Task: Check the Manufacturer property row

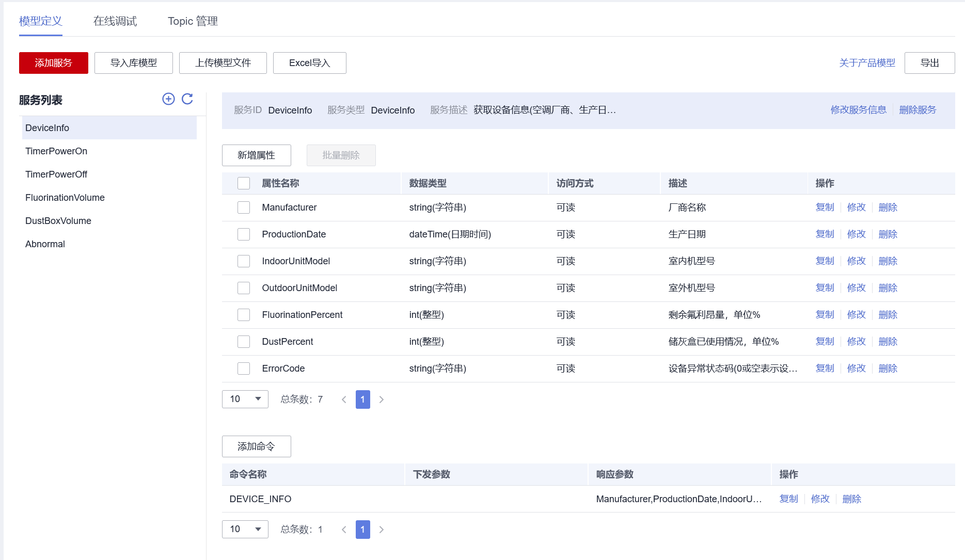Action: pyautogui.click(x=243, y=207)
